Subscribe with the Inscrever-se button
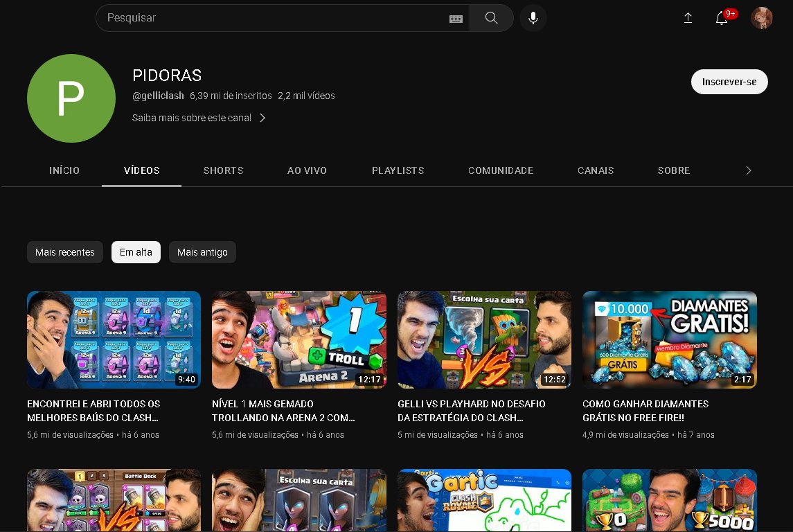The image size is (793, 532). (x=729, y=82)
